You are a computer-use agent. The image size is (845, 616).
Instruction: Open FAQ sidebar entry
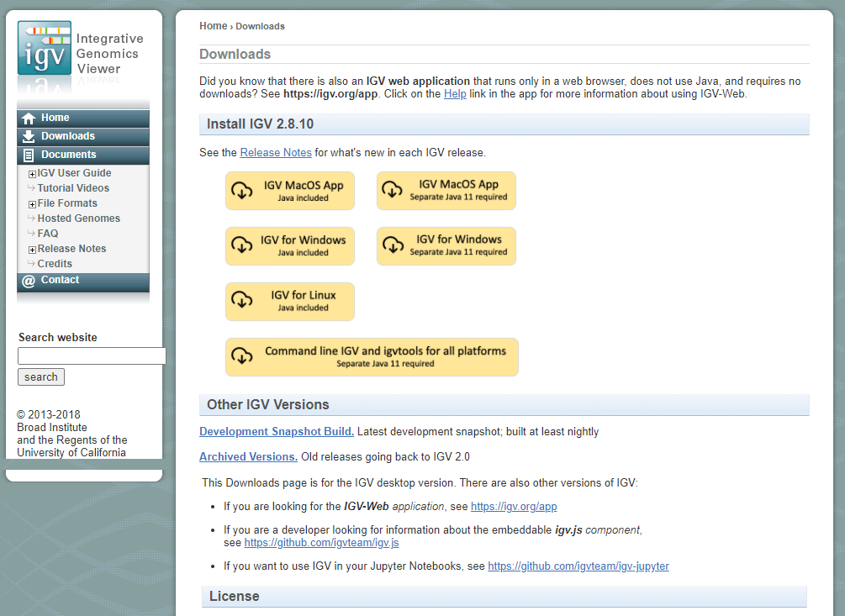[x=48, y=233]
